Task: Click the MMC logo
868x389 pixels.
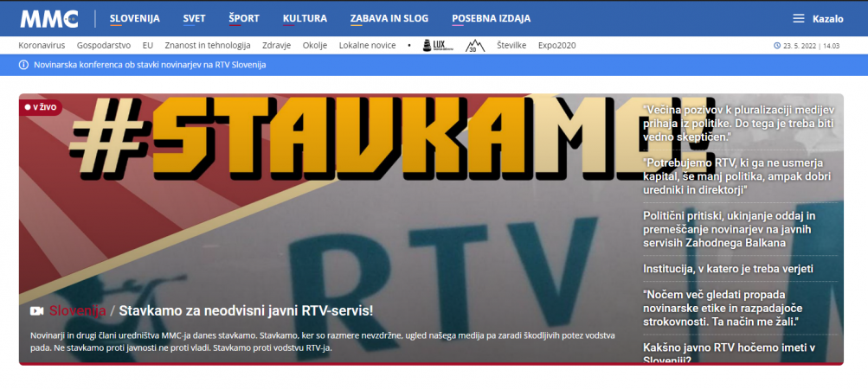Action: point(48,19)
